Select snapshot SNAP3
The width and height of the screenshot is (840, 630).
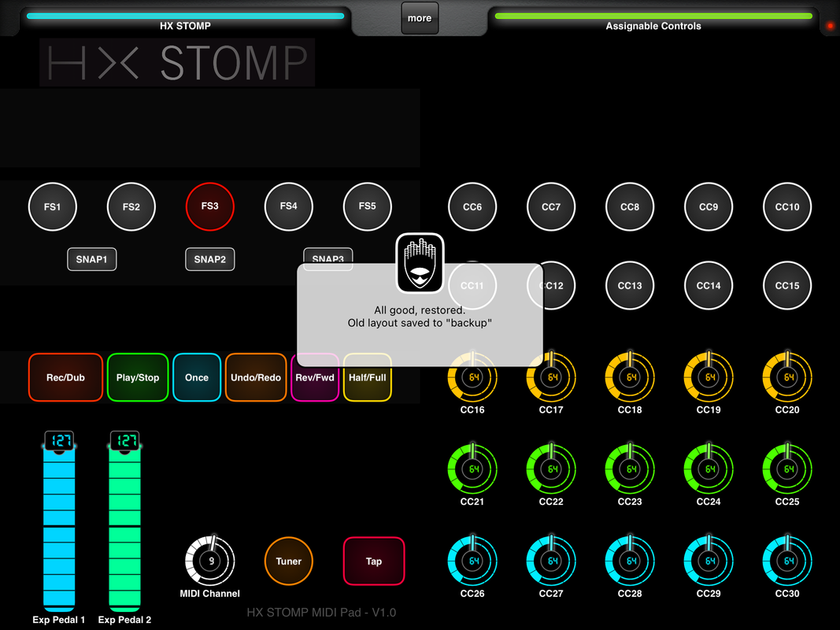coord(327,255)
